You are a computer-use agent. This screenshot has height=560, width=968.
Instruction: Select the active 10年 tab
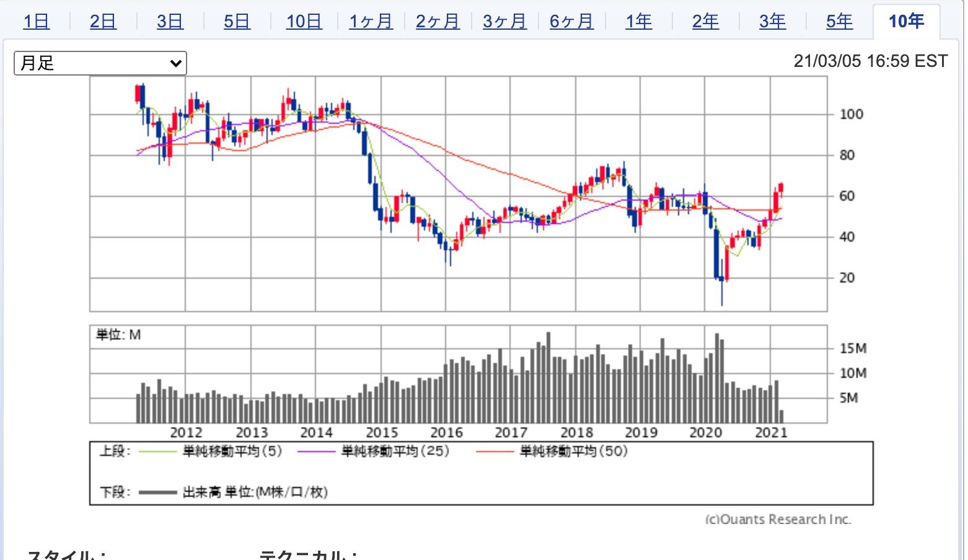point(906,22)
